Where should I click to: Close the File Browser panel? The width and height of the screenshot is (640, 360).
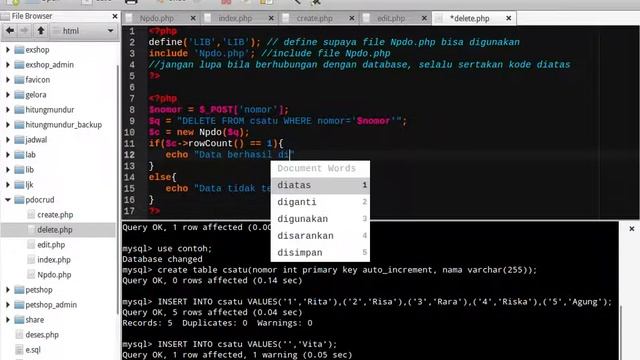click(115, 16)
